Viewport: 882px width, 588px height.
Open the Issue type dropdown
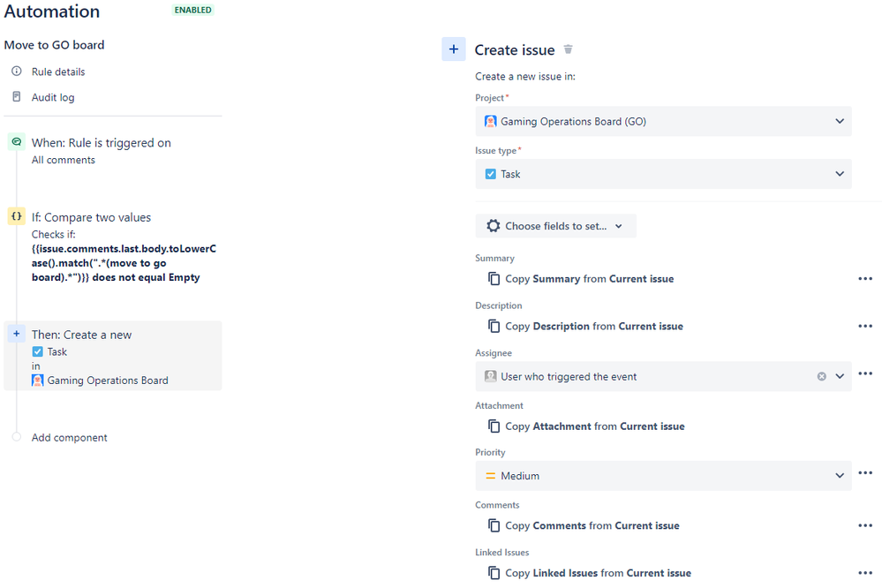(663, 174)
